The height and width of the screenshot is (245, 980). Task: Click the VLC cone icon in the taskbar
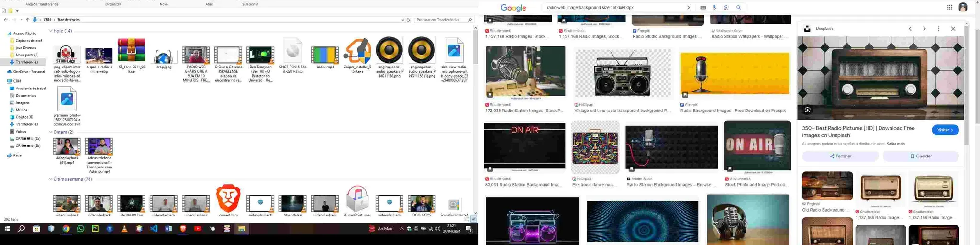click(x=124, y=229)
